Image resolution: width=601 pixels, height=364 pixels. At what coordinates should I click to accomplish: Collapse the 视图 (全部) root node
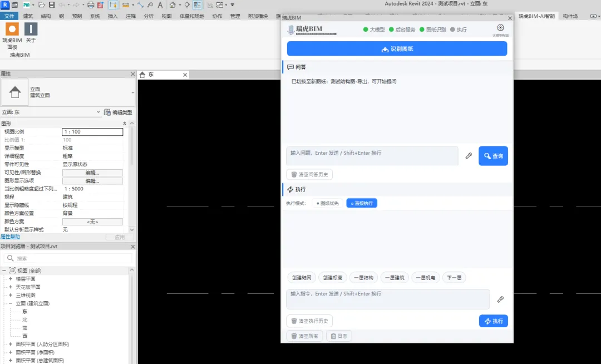(4, 270)
